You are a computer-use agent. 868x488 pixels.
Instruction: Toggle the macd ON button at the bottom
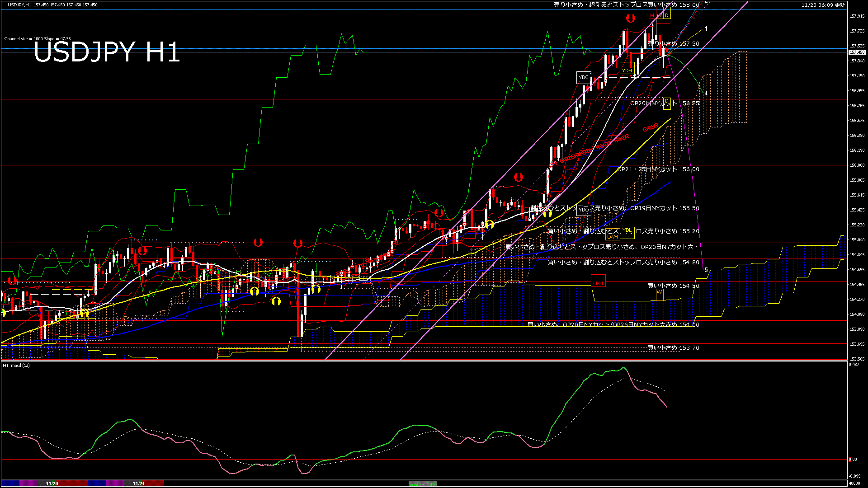coord(423,484)
